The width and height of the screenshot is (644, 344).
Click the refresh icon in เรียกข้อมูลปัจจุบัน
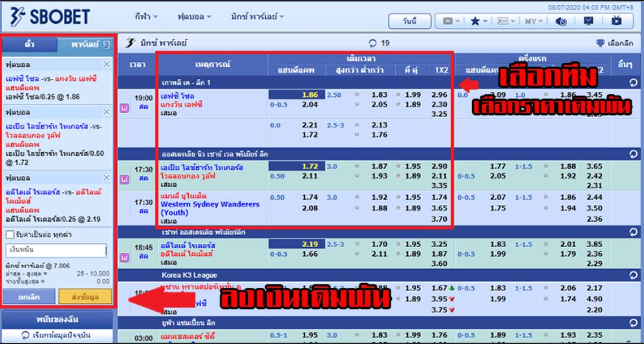26,336
